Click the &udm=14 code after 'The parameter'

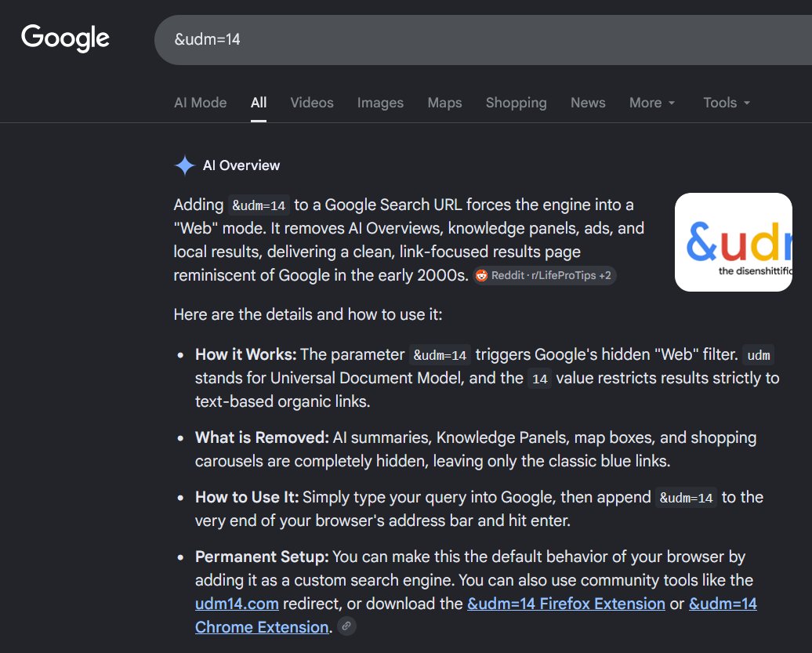point(440,355)
